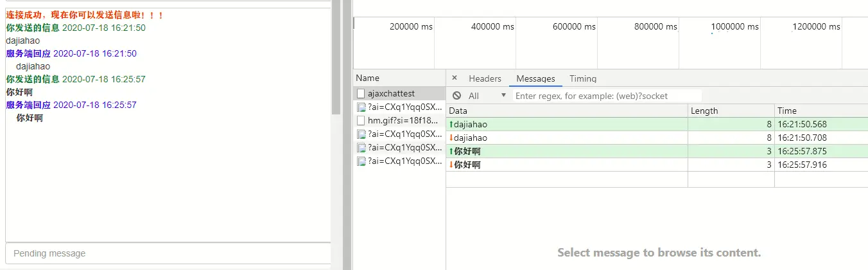Click the 600000 ms timeline marker

point(574,27)
